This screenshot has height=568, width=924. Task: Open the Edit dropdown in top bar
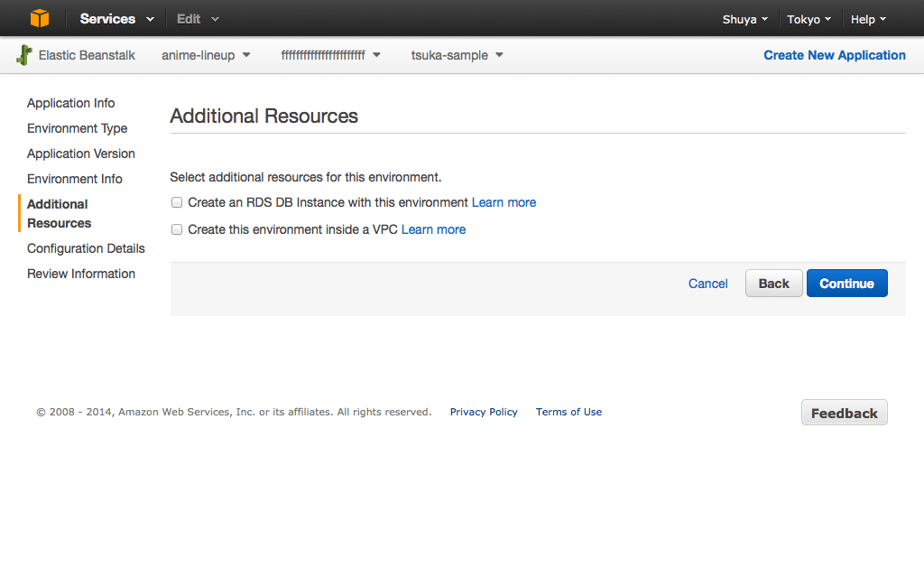pyautogui.click(x=198, y=19)
